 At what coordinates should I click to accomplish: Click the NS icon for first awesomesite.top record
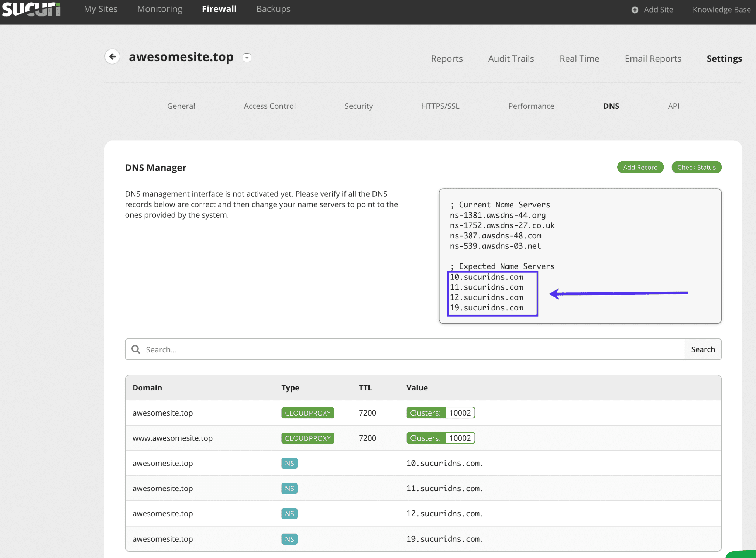pos(289,463)
